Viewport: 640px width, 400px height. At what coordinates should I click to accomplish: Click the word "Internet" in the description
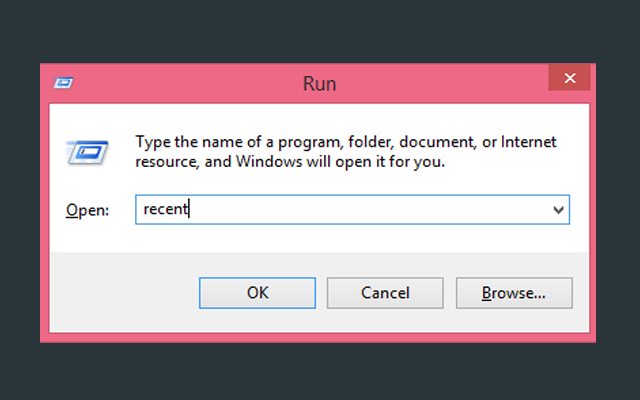[529, 142]
